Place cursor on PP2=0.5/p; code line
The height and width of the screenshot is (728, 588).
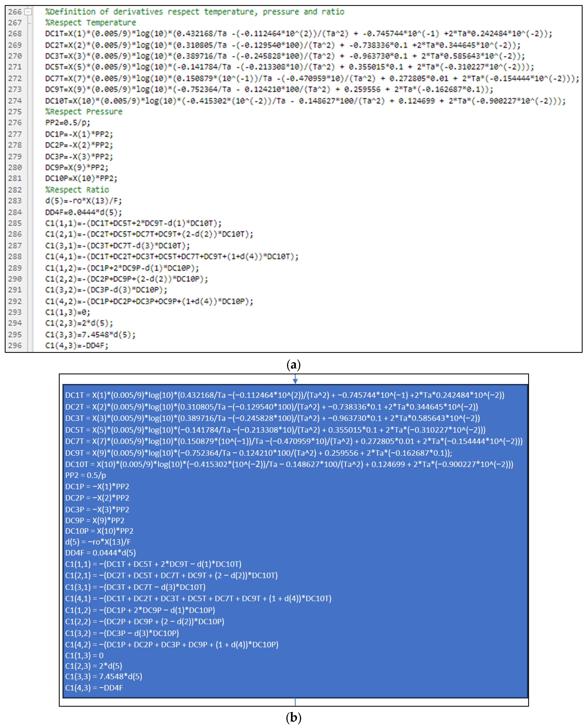coord(68,123)
